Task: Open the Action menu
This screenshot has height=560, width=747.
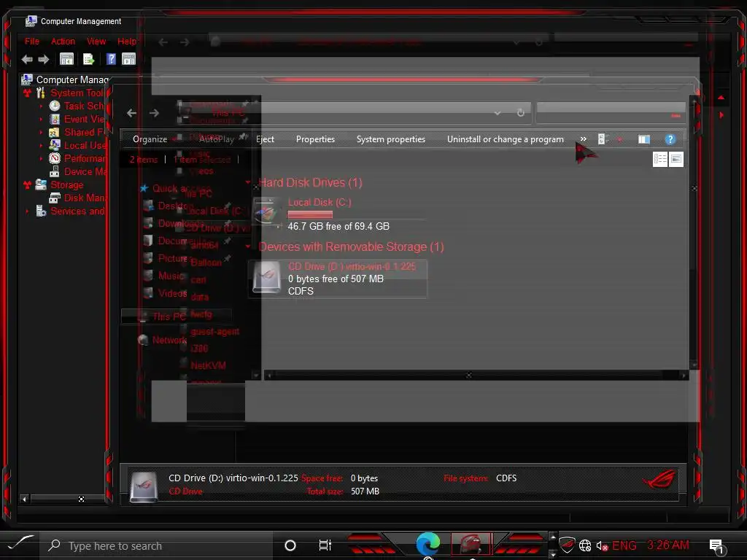Action: click(63, 42)
